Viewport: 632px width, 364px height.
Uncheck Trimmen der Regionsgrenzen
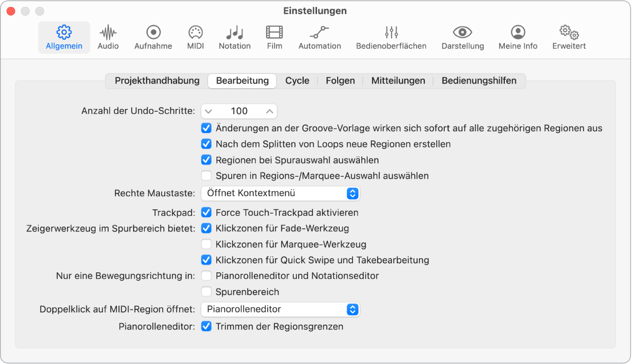click(x=206, y=327)
